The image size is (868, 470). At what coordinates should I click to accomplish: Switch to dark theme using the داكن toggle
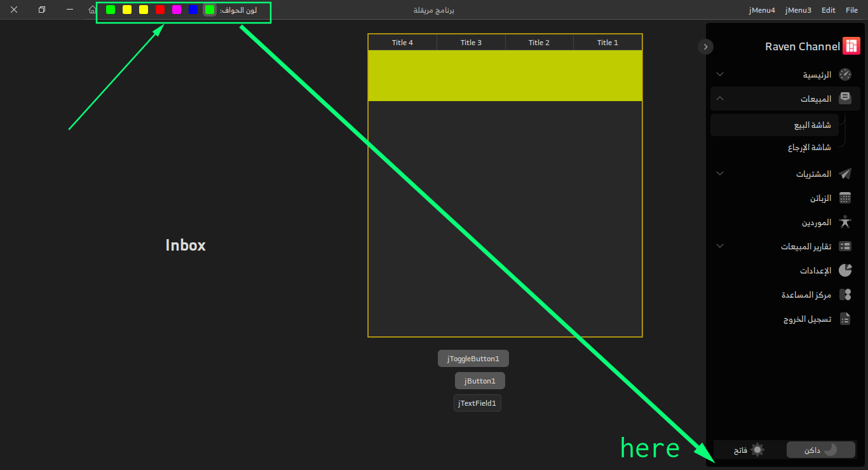(820, 450)
